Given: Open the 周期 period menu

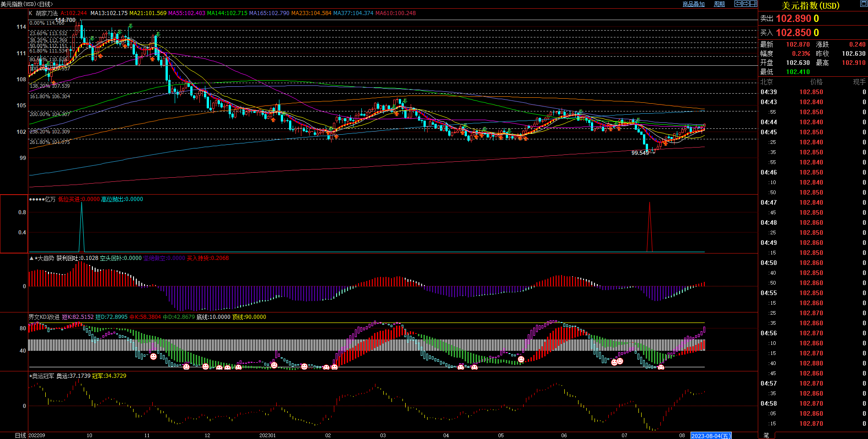Looking at the screenshot, I should (719, 4).
